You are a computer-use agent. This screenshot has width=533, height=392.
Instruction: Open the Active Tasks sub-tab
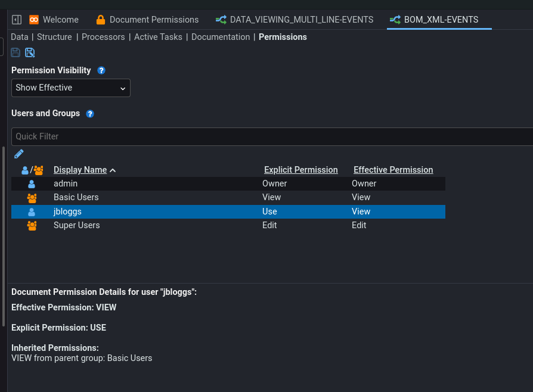click(x=158, y=37)
